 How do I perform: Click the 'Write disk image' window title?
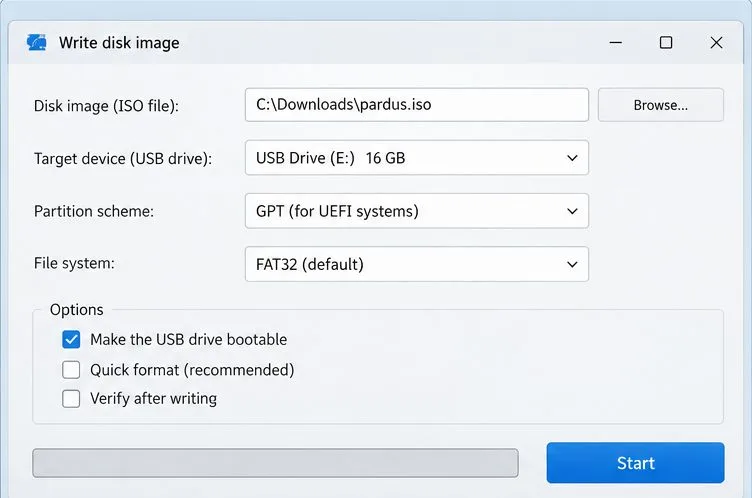(x=119, y=43)
